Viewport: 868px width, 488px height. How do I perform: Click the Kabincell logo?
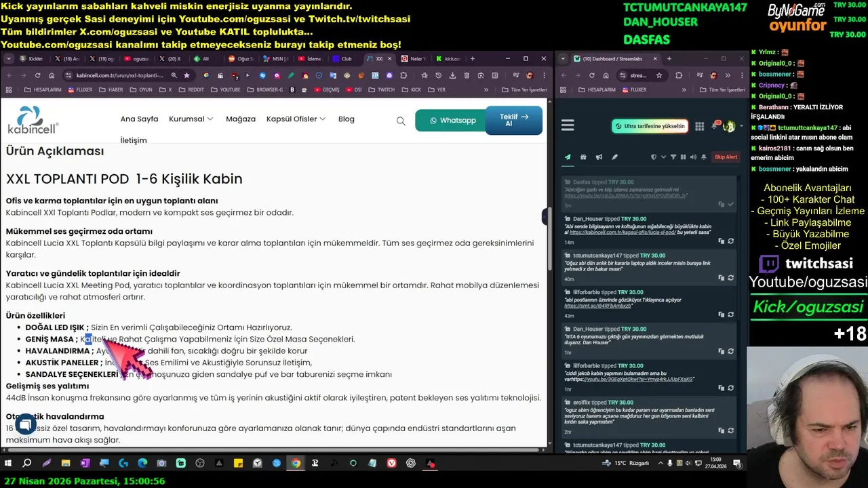point(33,120)
